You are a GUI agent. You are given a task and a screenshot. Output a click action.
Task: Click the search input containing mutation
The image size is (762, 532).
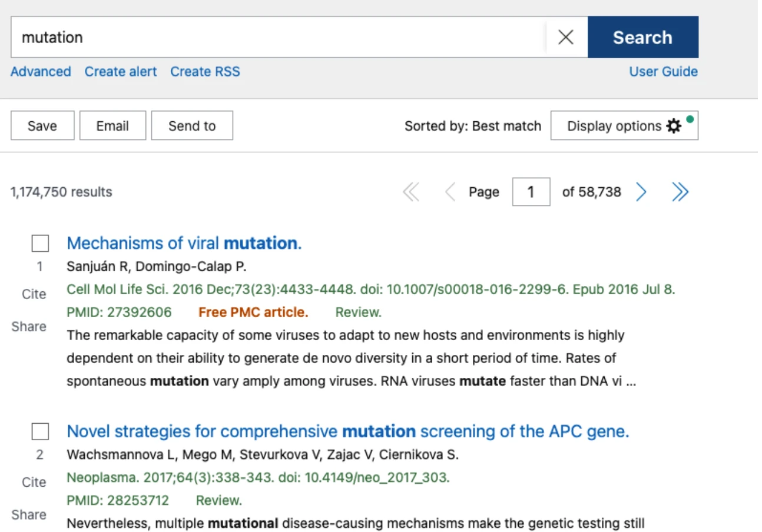click(x=278, y=37)
